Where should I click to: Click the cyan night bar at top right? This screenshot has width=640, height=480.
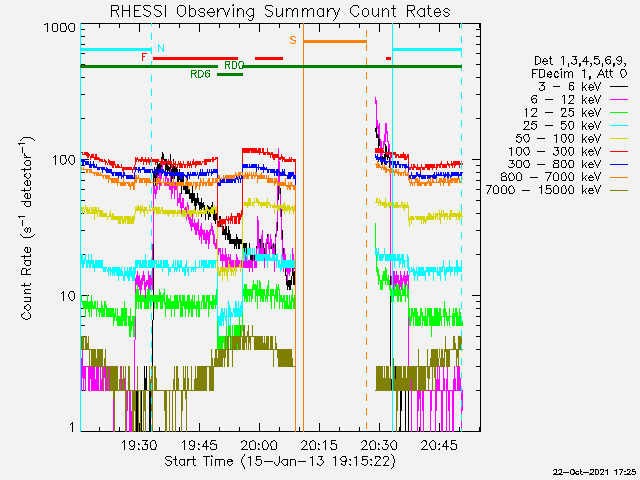pos(427,50)
